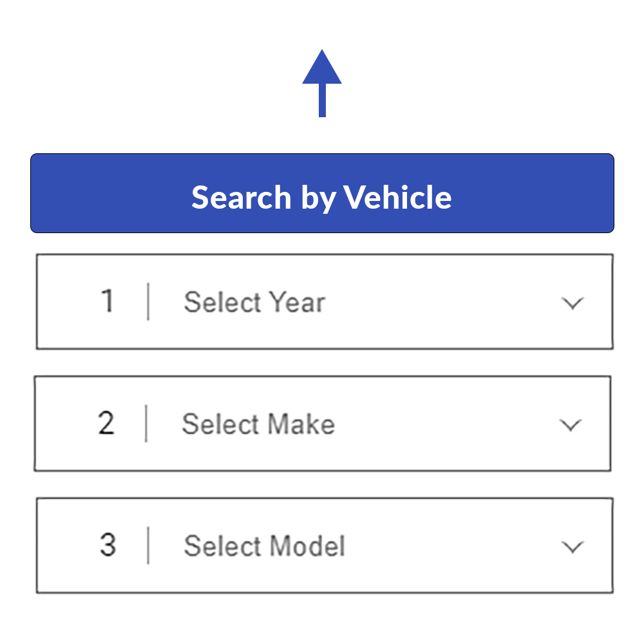Click the vertical divider beside number 2
644x644 pixels.
click(146, 423)
